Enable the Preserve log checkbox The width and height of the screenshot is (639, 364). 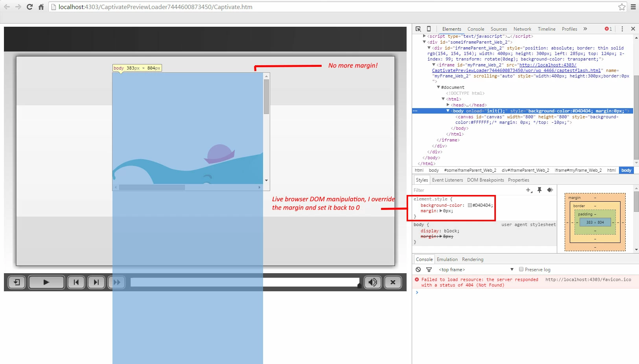point(521,269)
